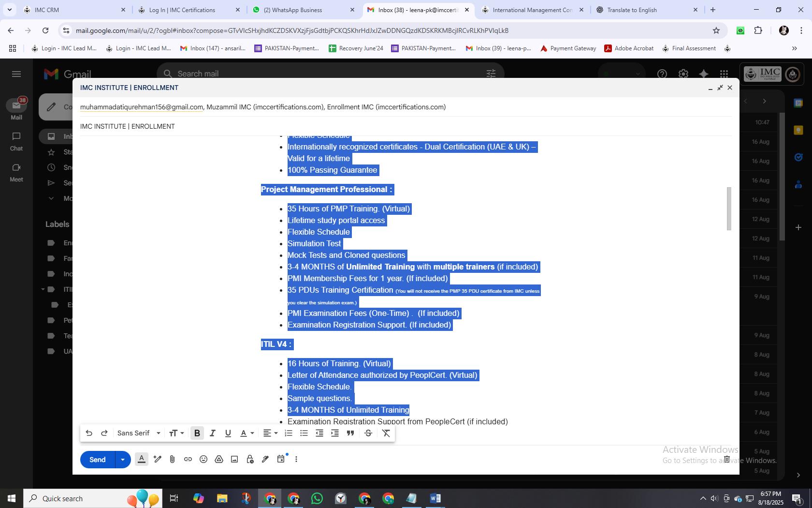Open Meet in Gmail sidebar
Image resolution: width=812 pixels, height=508 pixels.
point(16,172)
